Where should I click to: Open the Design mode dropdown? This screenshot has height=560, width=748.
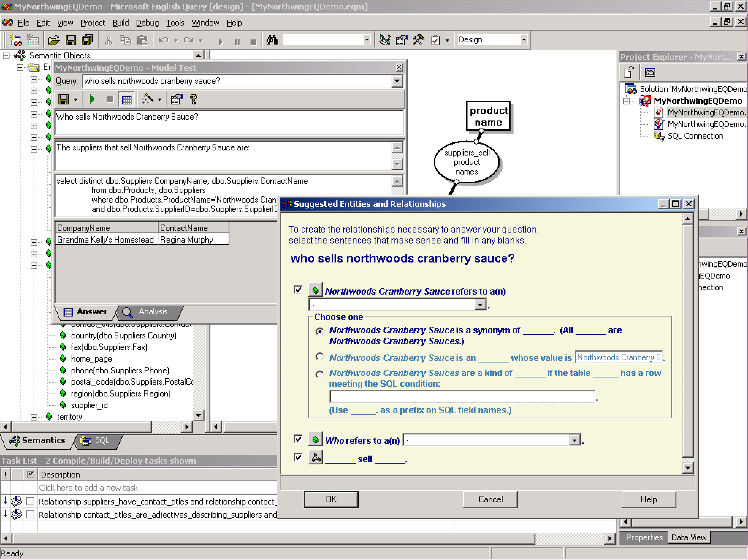click(524, 40)
